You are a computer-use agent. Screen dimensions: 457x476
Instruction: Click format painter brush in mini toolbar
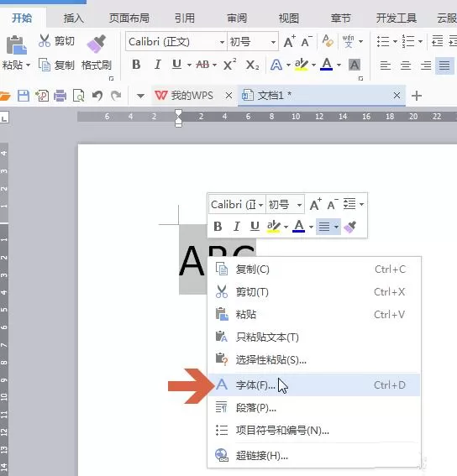point(349,227)
